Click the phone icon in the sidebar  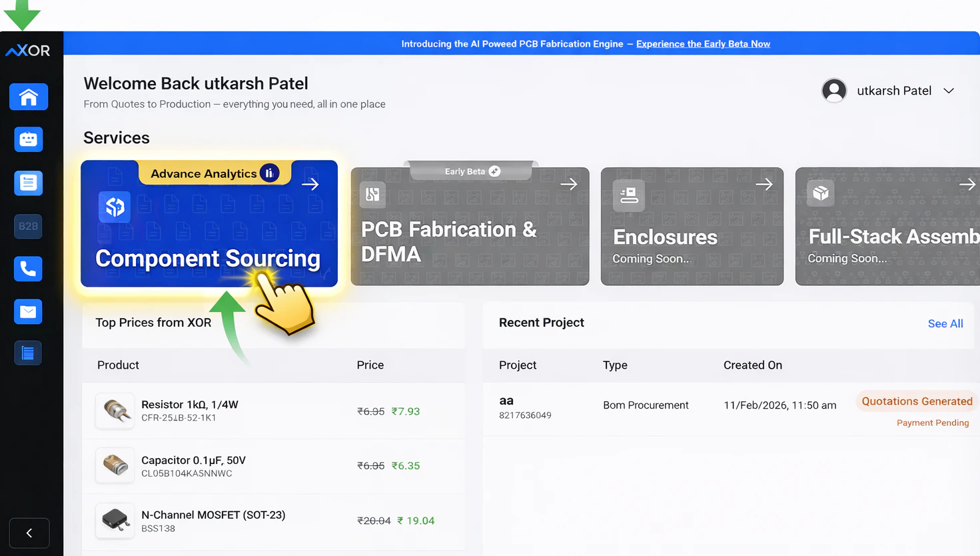coord(28,269)
